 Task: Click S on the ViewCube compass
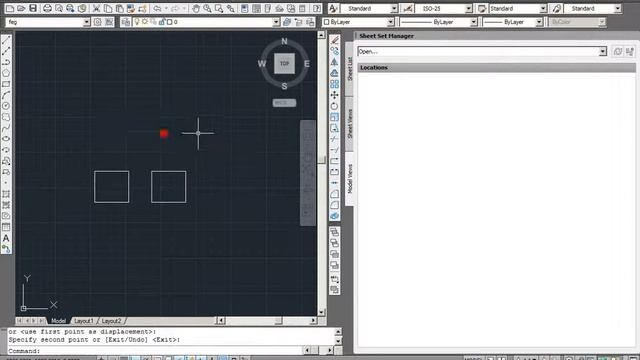(x=284, y=86)
